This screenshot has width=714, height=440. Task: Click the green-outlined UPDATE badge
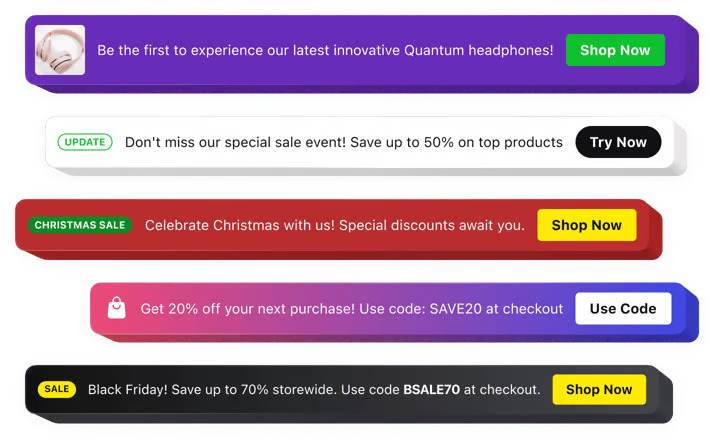85,142
